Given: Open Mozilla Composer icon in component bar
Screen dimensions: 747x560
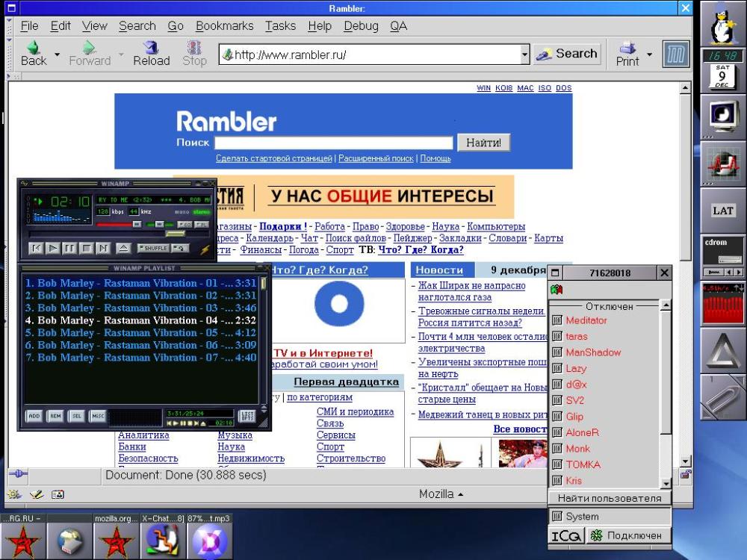Looking at the screenshot, I should tap(37, 495).
